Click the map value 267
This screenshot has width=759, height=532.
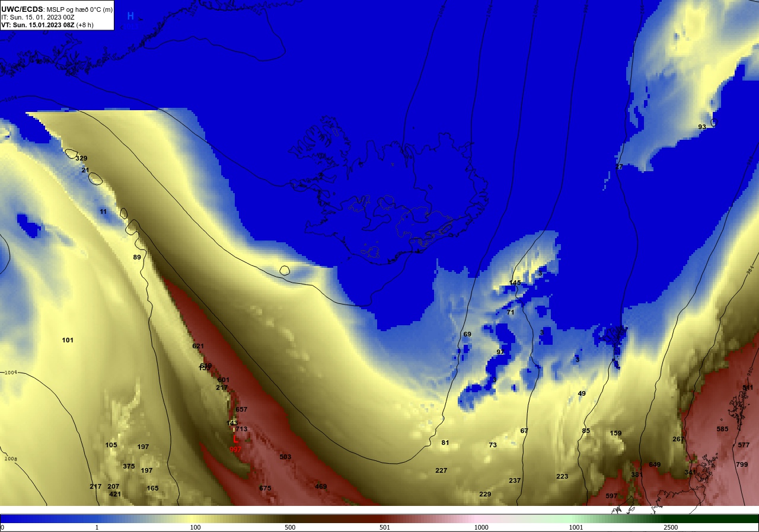point(678,439)
